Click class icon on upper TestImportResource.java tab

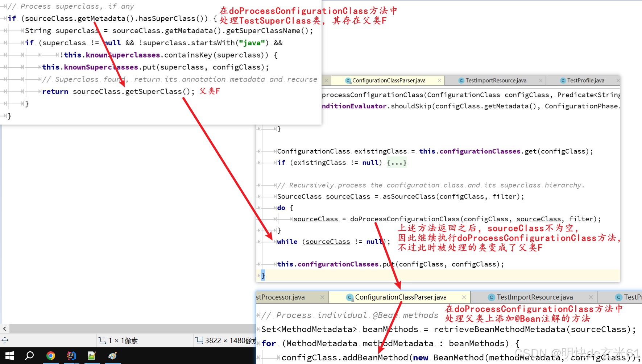tap(461, 80)
